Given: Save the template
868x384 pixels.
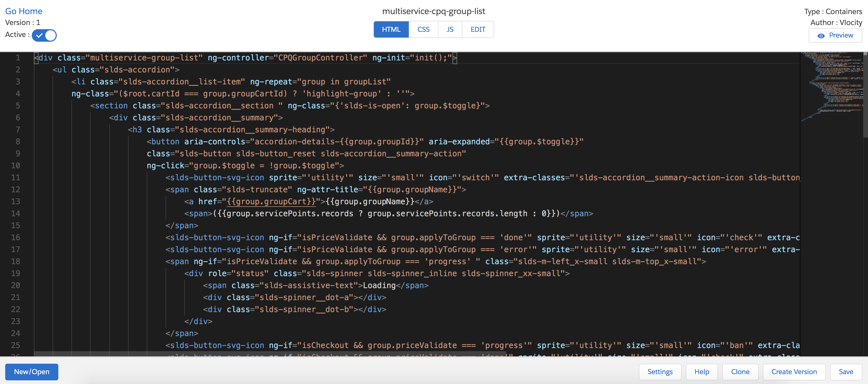Looking at the screenshot, I should (846, 371).
